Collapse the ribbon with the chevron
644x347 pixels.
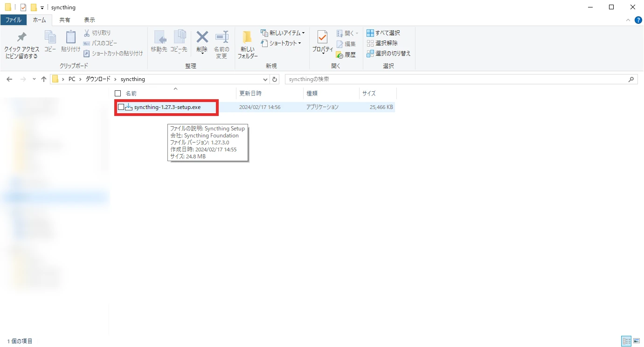628,20
